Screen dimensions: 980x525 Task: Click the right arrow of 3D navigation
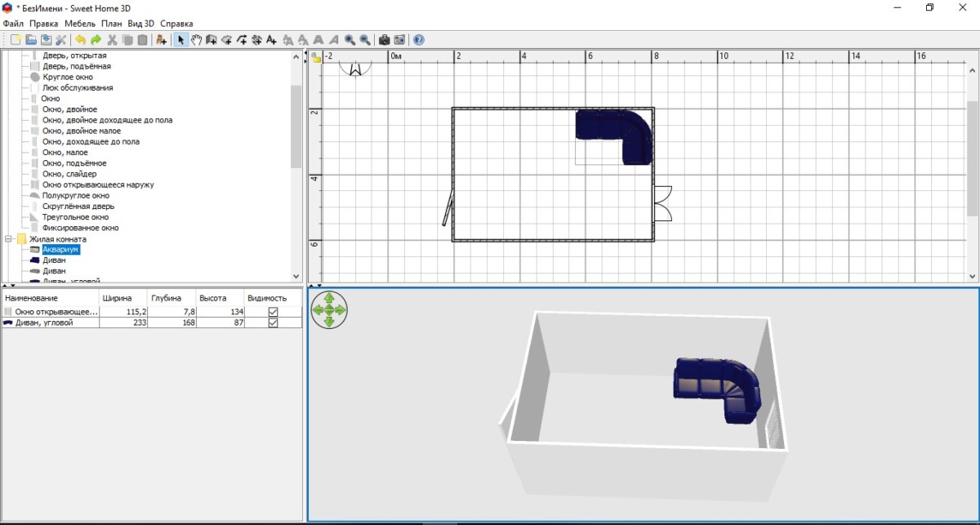point(341,310)
